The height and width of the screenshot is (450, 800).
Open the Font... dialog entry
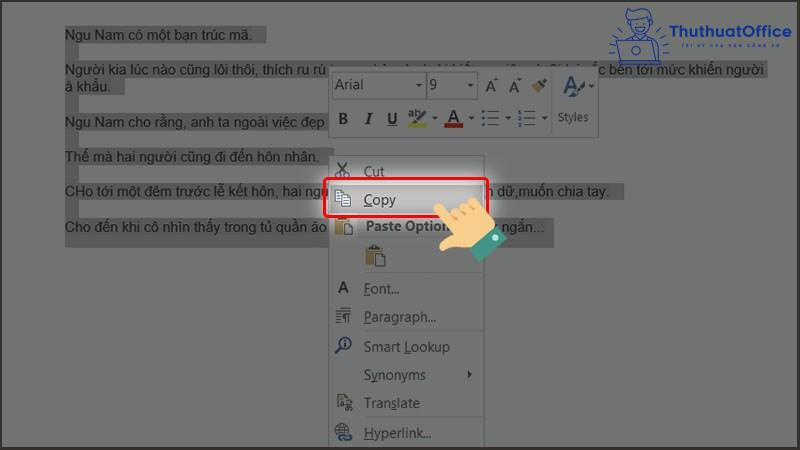407,289
